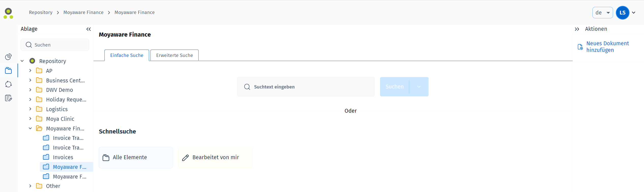This screenshot has height=192, width=644.
Task: Click the new document add icon
Action: click(580, 47)
